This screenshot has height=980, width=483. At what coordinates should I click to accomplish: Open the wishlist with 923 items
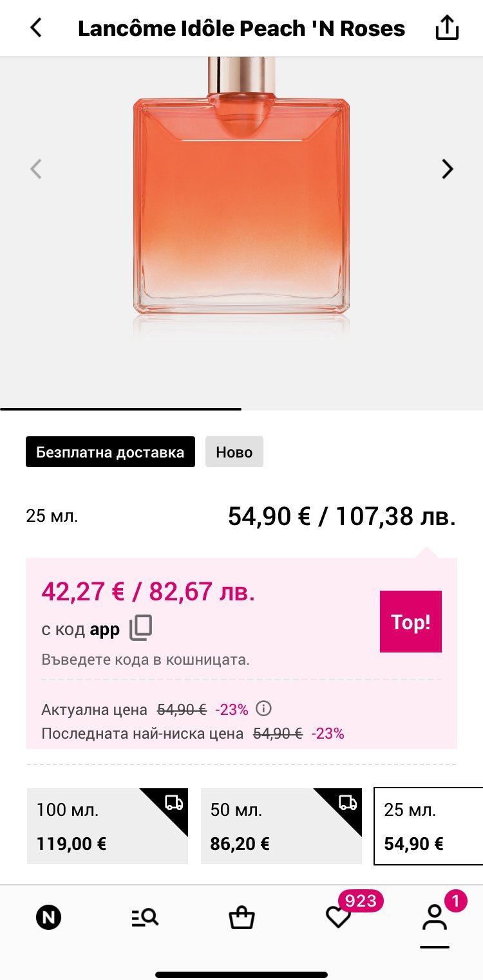pyautogui.click(x=339, y=918)
